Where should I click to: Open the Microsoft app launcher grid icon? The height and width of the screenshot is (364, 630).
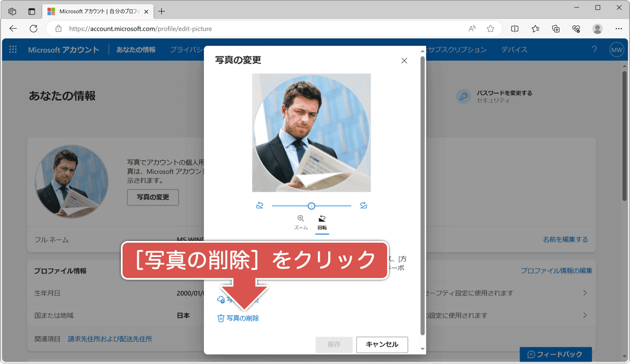[x=13, y=49]
